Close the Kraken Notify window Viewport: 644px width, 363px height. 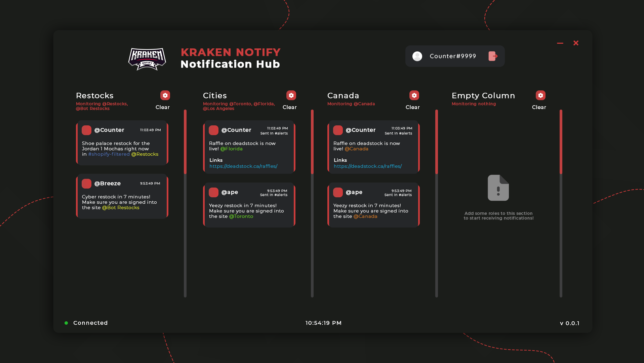click(576, 43)
